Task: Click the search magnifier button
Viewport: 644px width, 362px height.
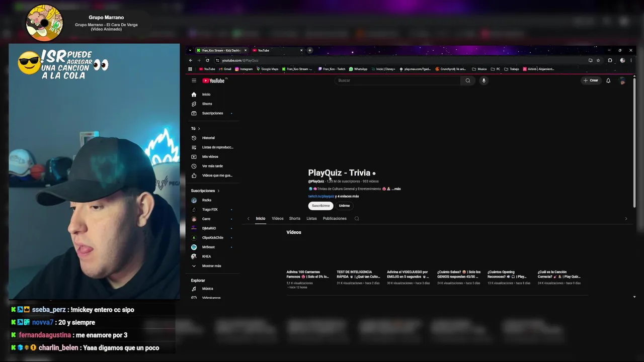Action: pos(468,80)
